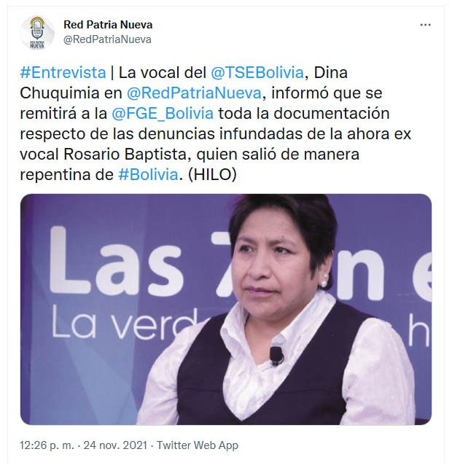Click the 'Dina Chuquimia' name in the tweet
Image resolution: width=452 pixels, height=476 pixels.
click(184, 83)
